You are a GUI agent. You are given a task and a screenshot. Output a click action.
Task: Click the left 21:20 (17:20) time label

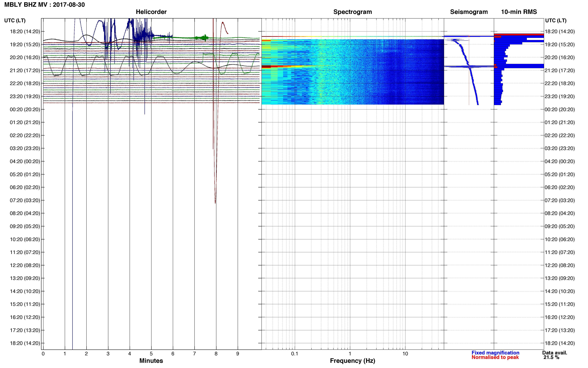[x=25, y=71]
